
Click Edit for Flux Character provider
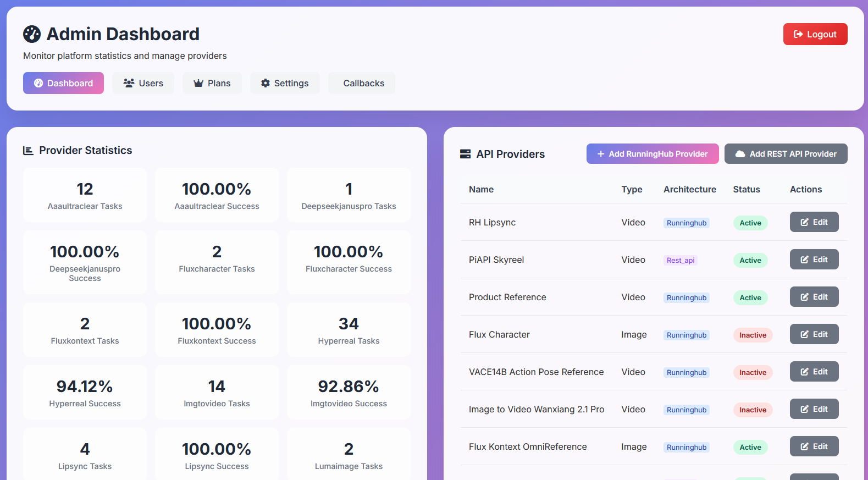tap(814, 334)
